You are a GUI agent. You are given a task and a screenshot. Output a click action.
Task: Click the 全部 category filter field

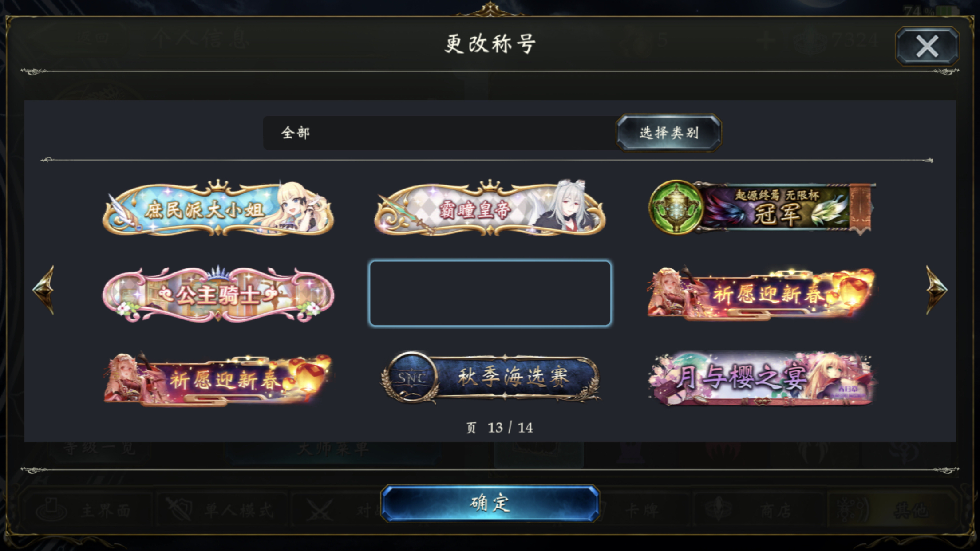[439, 133]
